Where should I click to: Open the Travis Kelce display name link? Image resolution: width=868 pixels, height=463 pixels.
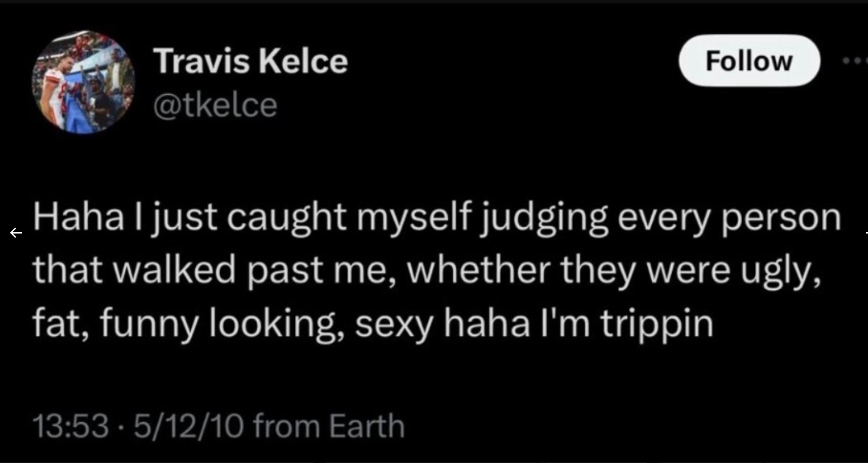(x=250, y=61)
